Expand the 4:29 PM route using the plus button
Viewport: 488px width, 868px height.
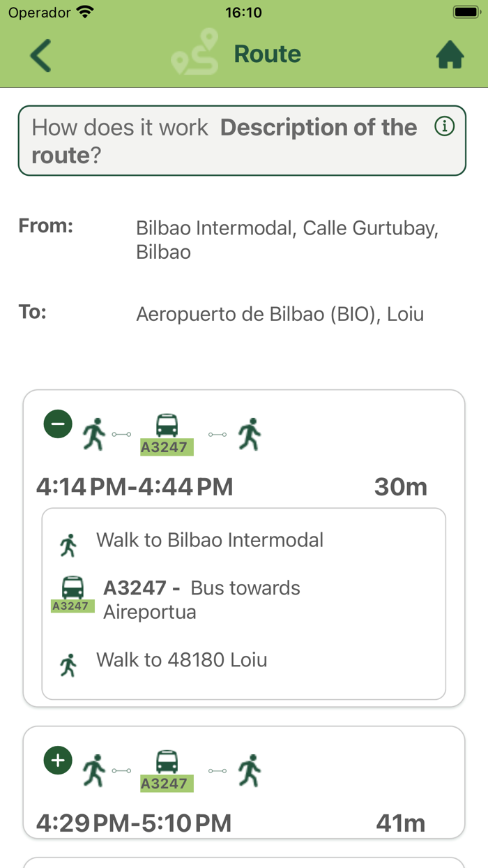pos(57,760)
